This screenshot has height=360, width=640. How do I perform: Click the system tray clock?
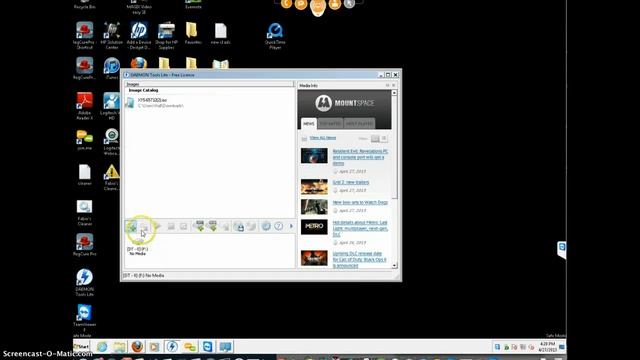point(547,347)
